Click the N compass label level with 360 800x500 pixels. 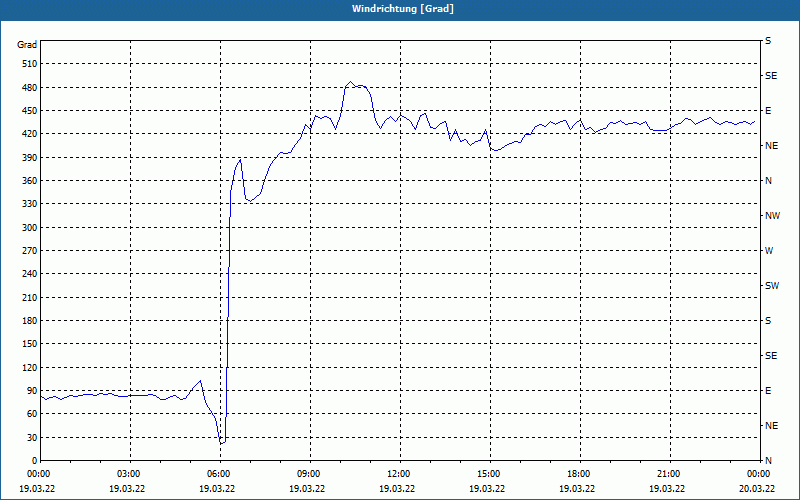(x=769, y=181)
